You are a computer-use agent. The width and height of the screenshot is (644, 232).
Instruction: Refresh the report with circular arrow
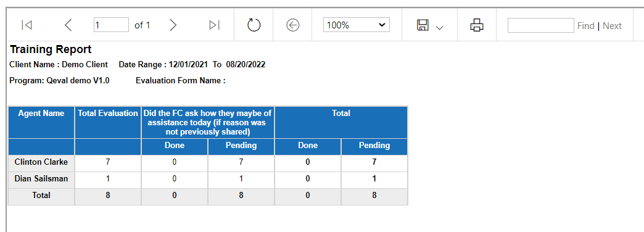click(254, 25)
